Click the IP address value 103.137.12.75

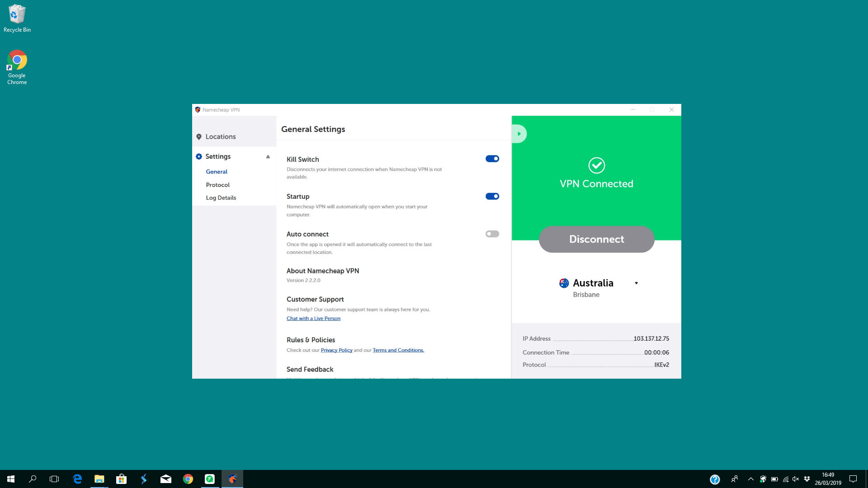coord(651,338)
